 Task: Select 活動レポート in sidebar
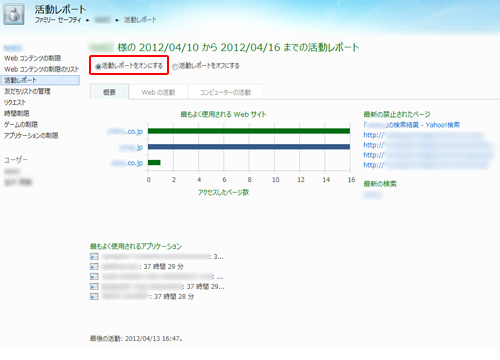pos(40,80)
